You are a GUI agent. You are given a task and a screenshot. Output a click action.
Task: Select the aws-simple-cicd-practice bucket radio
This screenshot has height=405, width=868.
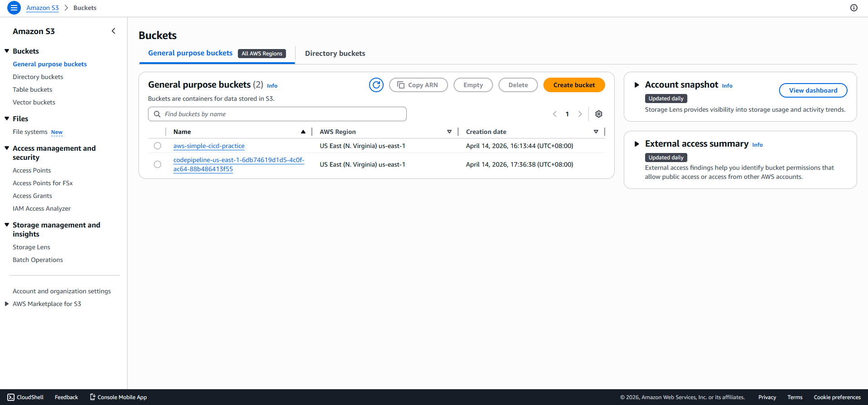pyautogui.click(x=158, y=146)
